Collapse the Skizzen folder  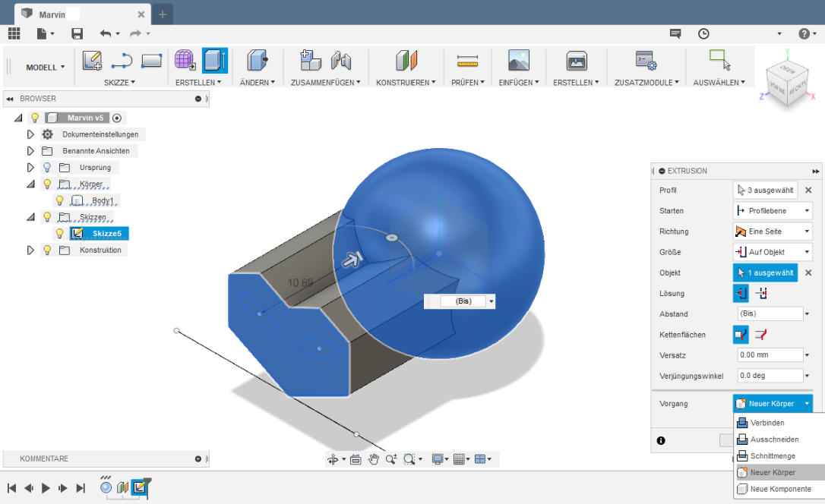[30, 217]
